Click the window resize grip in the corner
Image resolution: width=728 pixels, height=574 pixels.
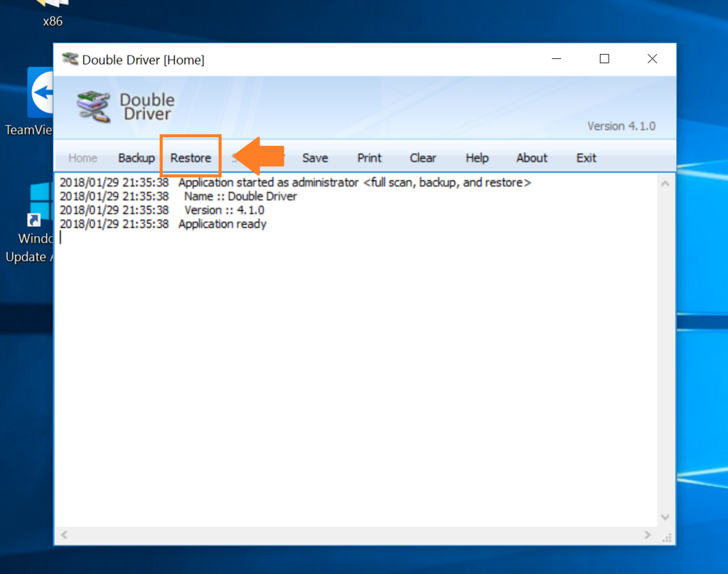tap(667, 538)
